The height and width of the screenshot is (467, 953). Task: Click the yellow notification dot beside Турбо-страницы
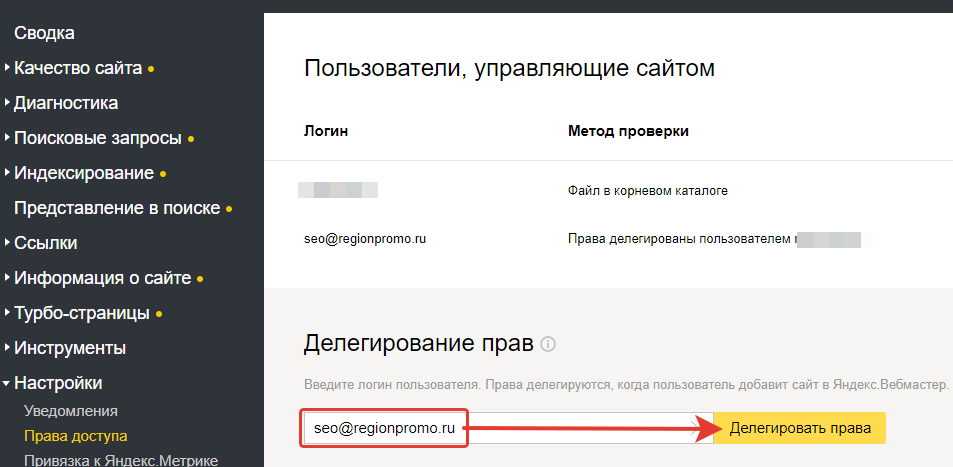pos(159,315)
